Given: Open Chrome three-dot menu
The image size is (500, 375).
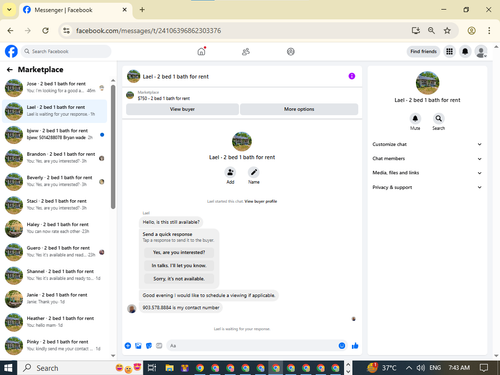Looking at the screenshot, I should (x=489, y=31).
